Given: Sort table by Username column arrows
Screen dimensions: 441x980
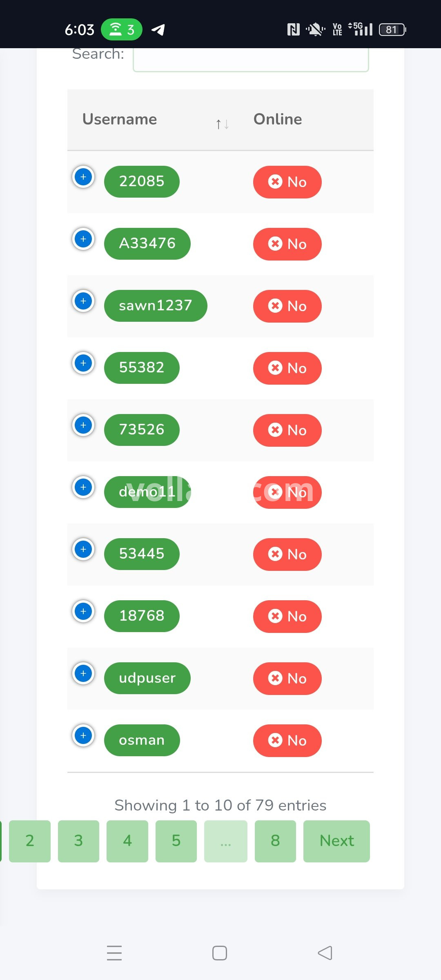Looking at the screenshot, I should [x=222, y=124].
